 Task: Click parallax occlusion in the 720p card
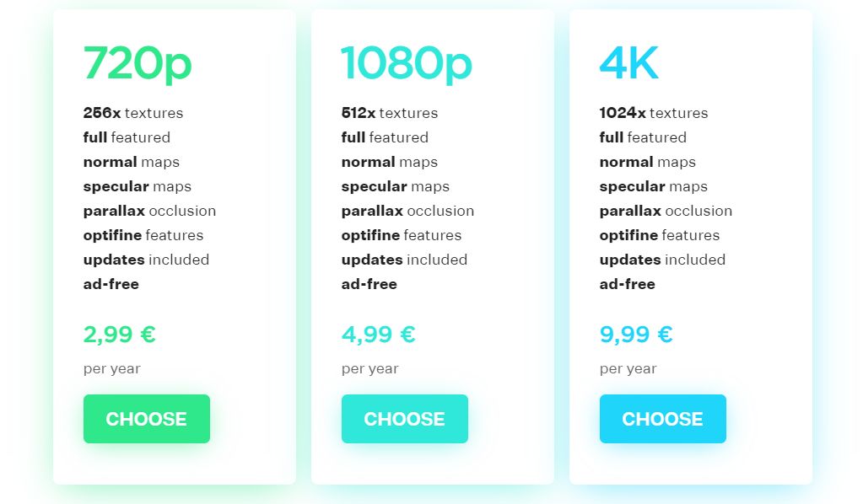tap(149, 211)
